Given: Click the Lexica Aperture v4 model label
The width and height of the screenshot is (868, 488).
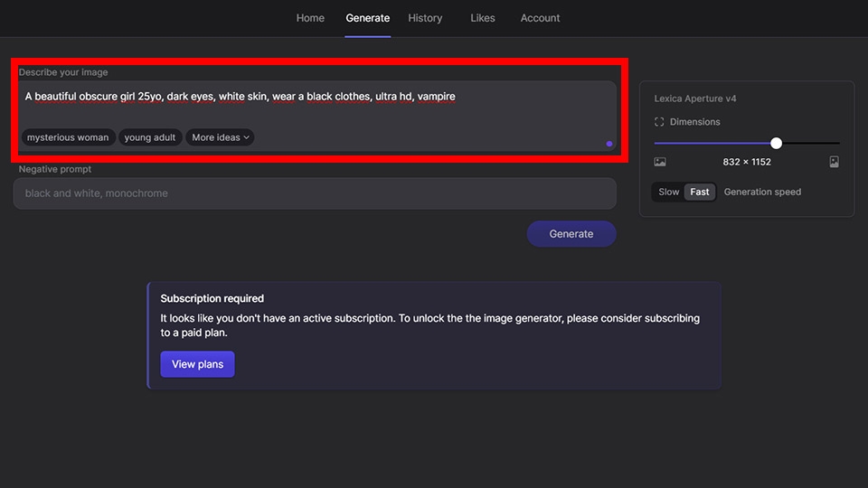Looking at the screenshot, I should [695, 99].
